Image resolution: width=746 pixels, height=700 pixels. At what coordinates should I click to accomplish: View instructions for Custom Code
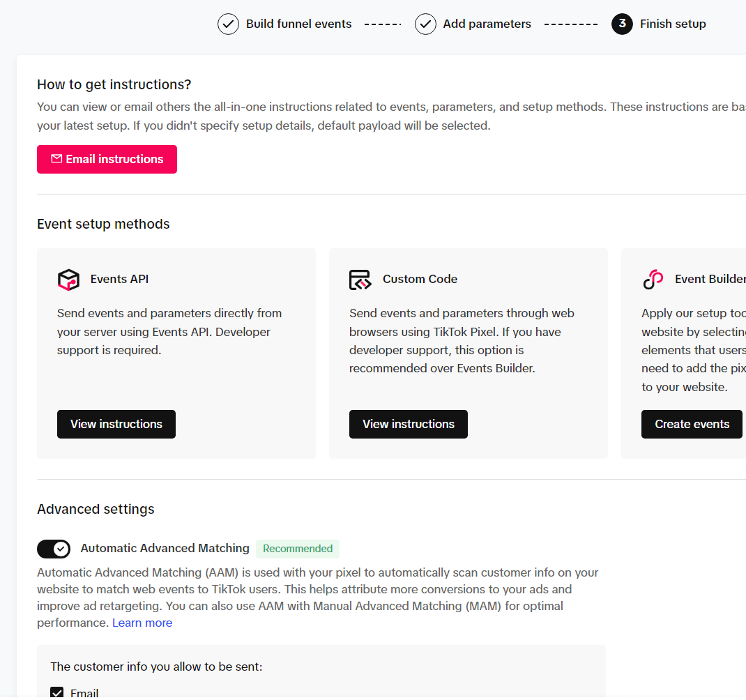click(x=409, y=424)
